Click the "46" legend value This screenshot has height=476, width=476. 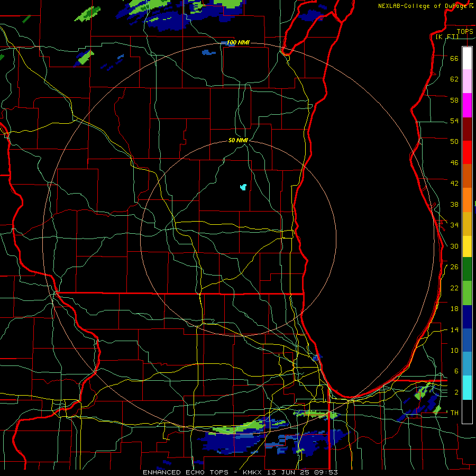(x=454, y=162)
